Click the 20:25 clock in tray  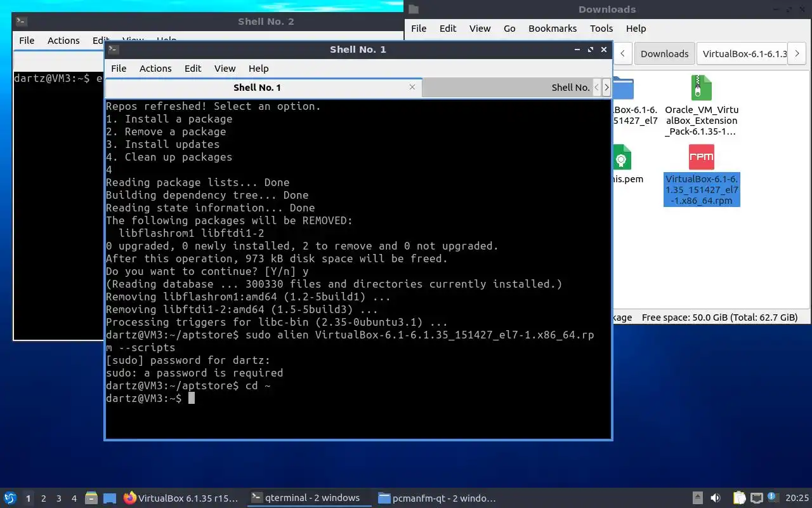pos(797,498)
